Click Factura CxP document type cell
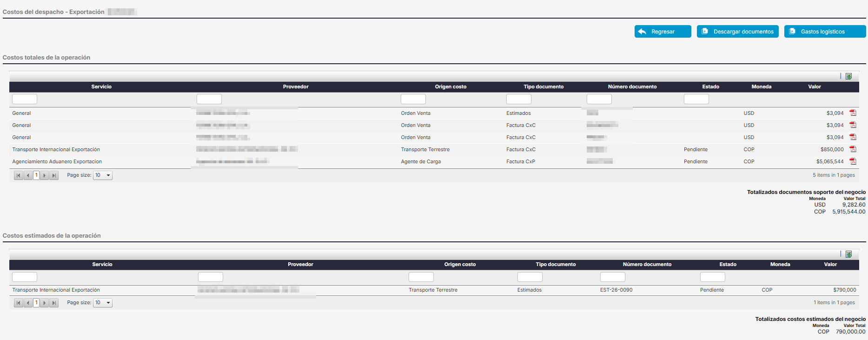868x340 pixels. point(521,161)
